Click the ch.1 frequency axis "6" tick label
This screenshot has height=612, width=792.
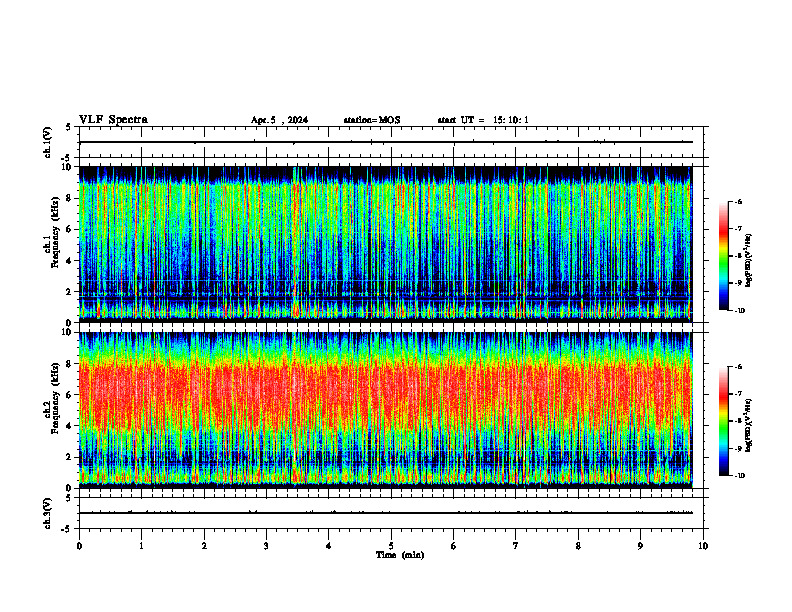[x=69, y=229]
